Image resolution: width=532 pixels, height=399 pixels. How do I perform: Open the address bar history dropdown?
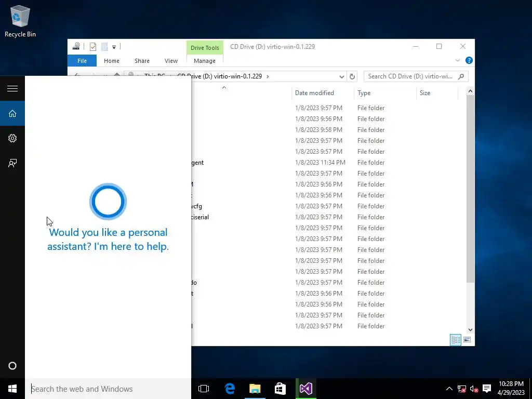(342, 77)
